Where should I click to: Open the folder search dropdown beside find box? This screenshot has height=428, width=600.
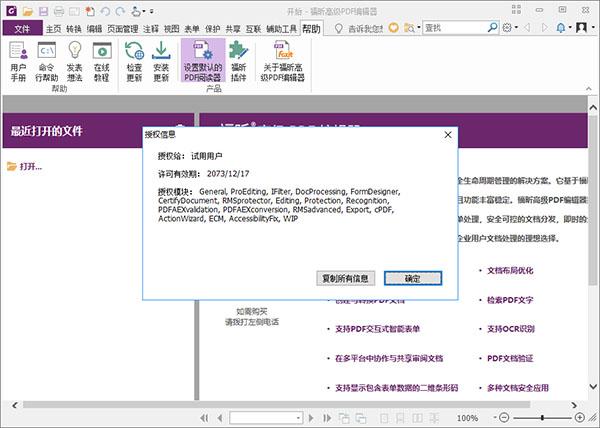pos(419,28)
